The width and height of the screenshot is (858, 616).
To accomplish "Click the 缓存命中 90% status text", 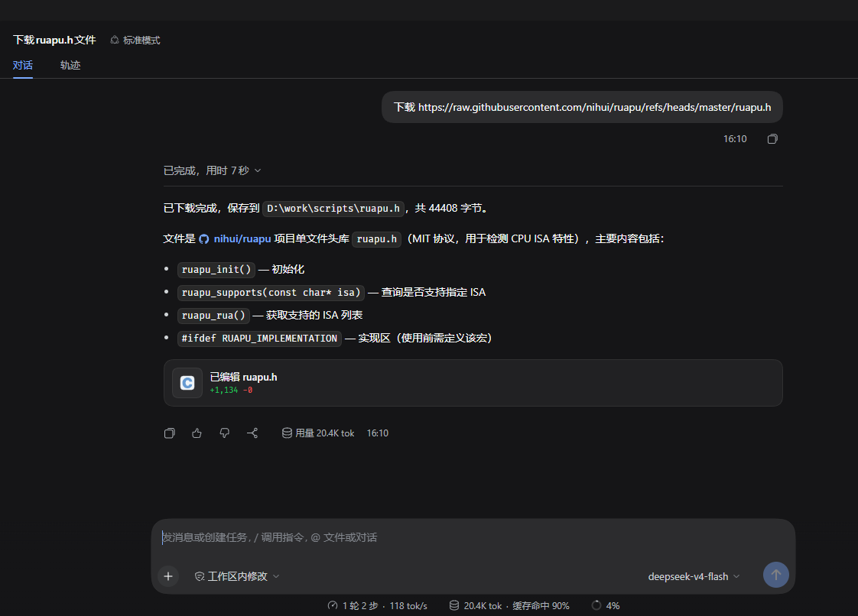I will pos(541,605).
